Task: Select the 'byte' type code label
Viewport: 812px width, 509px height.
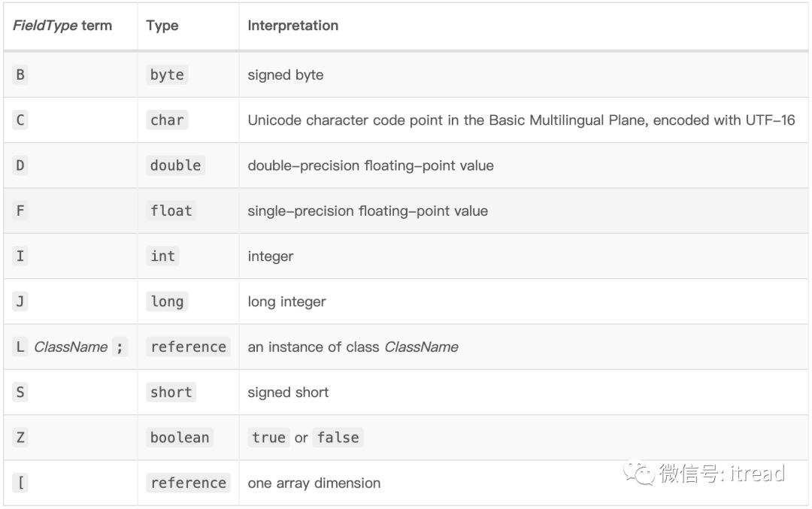Action: pos(167,74)
